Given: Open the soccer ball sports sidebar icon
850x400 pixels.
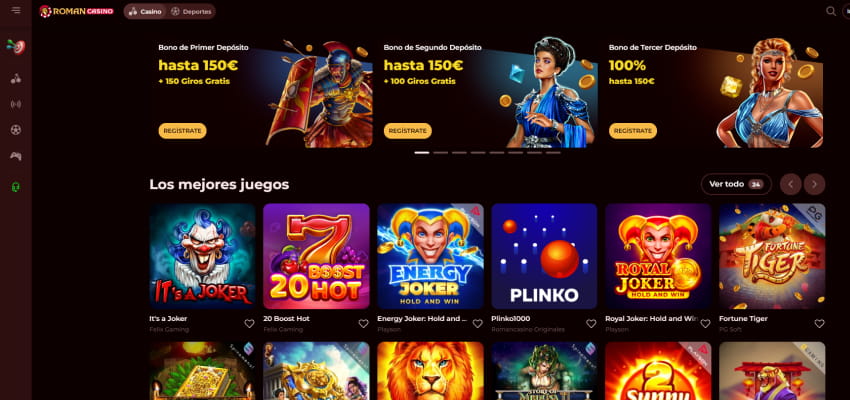Looking at the screenshot, I should coord(16,130).
